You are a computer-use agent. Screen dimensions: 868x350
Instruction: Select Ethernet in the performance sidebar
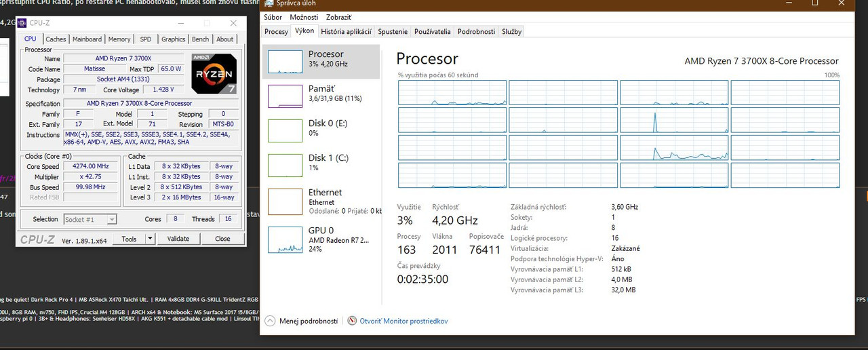[321, 201]
